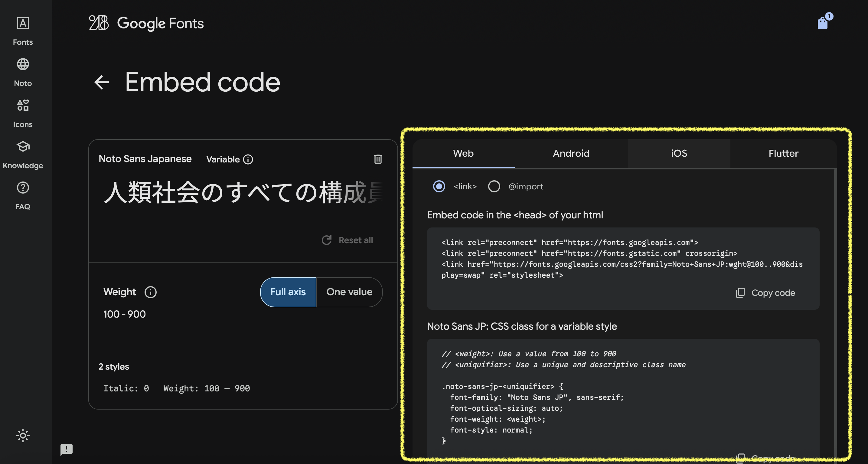Image resolution: width=868 pixels, height=464 pixels.
Task: Open the selected fonts shopping bag
Action: (x=823, y=23)
